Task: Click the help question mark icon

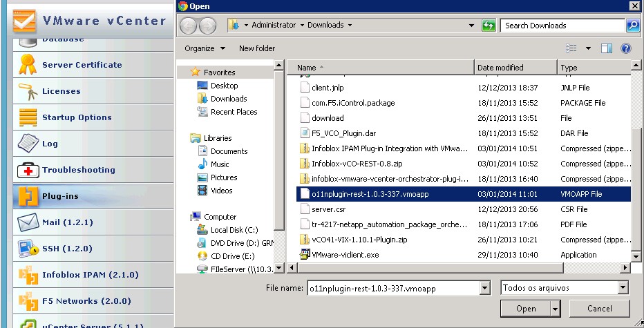Action: pos(626,48)
